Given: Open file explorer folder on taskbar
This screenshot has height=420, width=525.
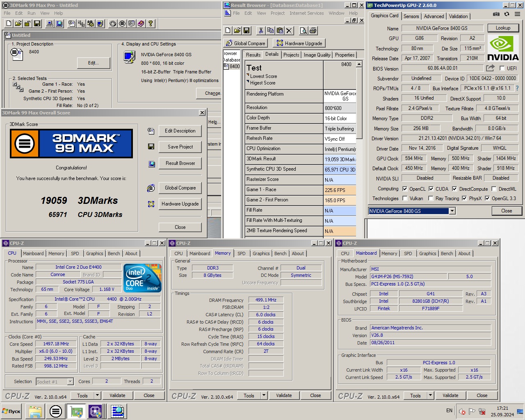Looking at the screenshot, I should [35, 411].
